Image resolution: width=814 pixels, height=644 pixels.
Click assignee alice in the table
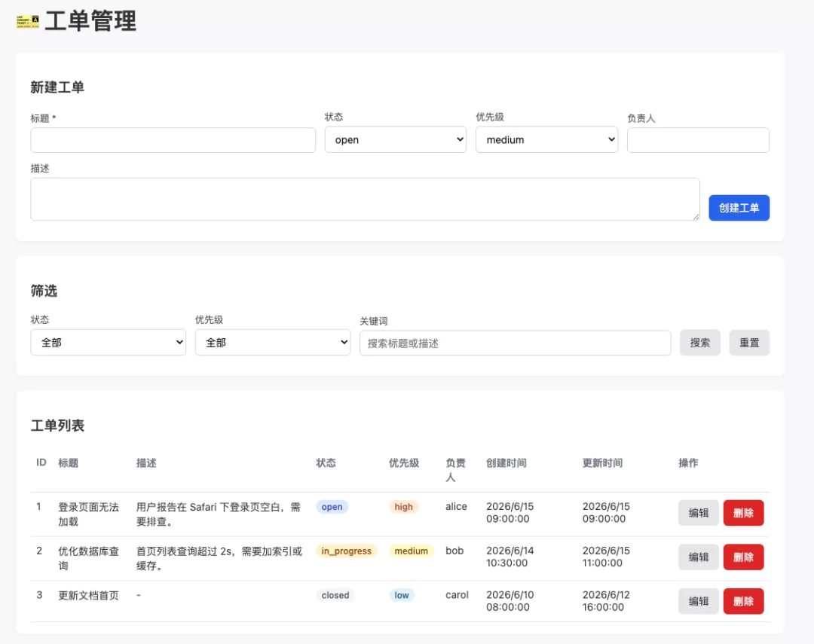(456, 506)
